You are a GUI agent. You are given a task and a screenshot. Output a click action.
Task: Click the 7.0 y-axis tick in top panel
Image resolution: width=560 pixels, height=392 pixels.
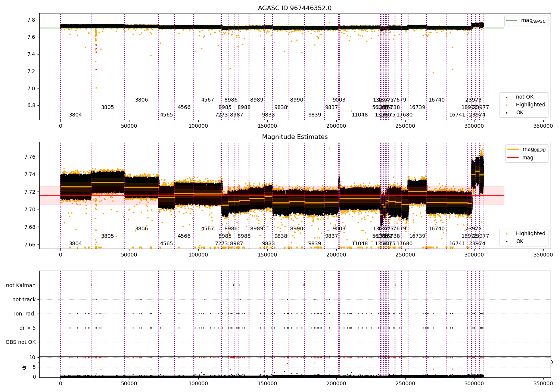pyautogui.click(x=32, y=89)
